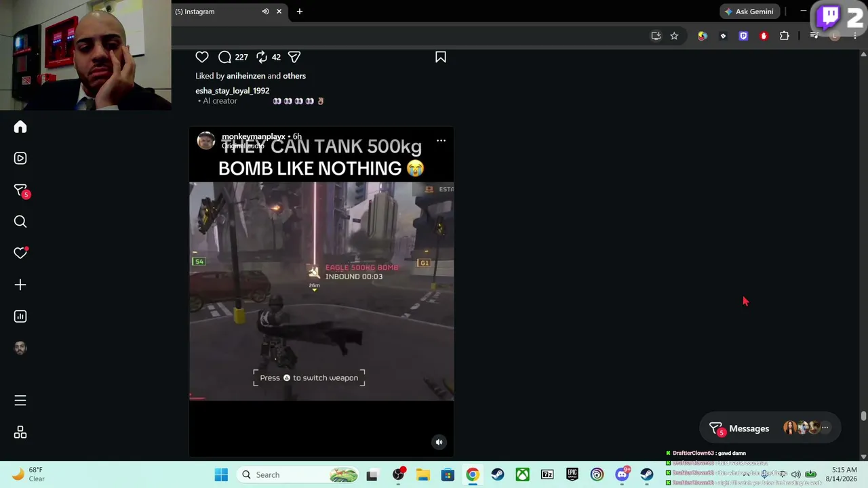This screenshot has height=488, width=868.
Task: Open Microsoft Store from the taskbar
Action: pyautogui.click(x=448, y=474)
